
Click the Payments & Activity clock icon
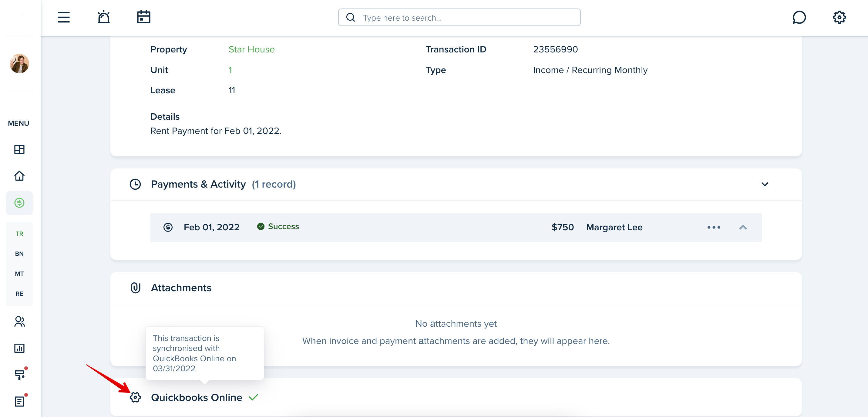[135, 184]
